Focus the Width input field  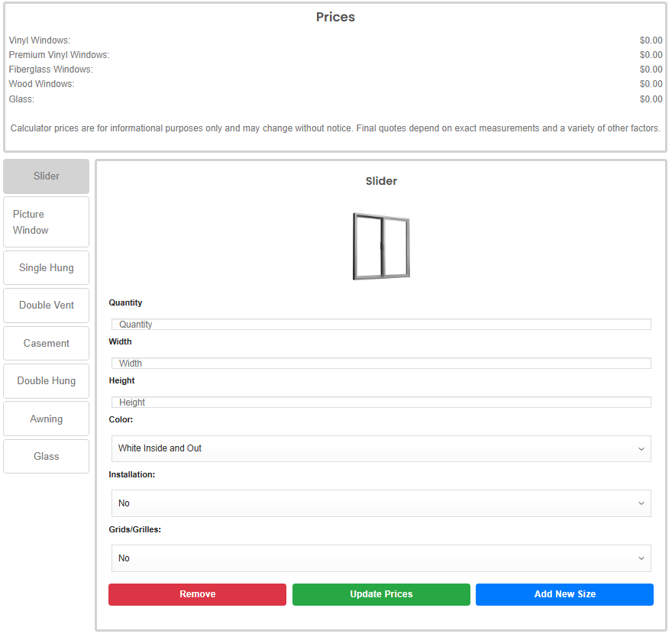381,364
